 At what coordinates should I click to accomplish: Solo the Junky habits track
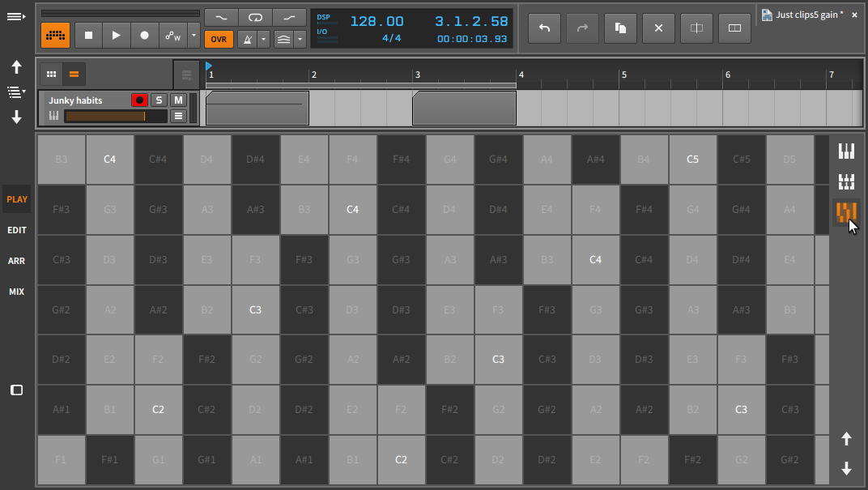(159, 100)
